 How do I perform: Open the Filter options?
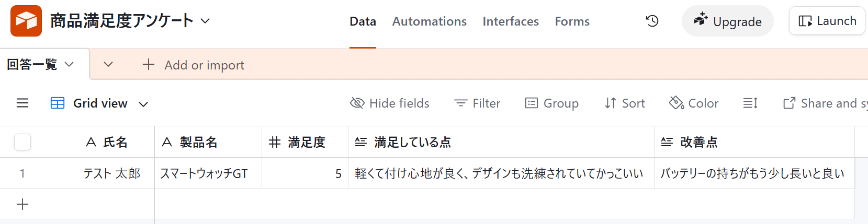[x=477, y=103]
